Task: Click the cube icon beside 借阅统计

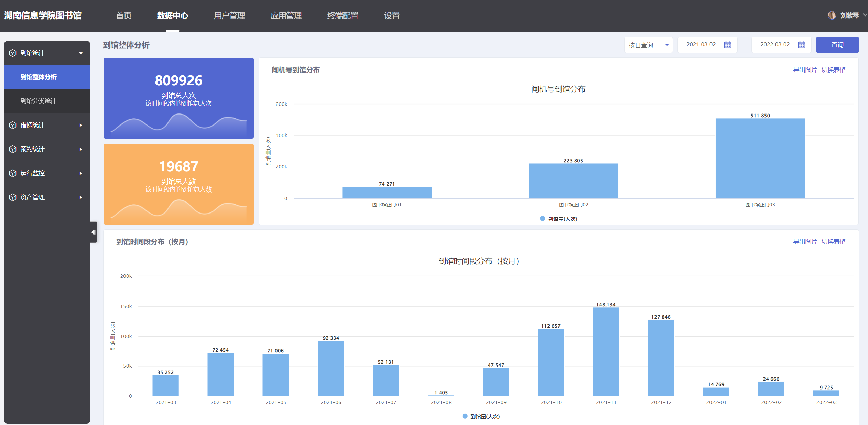Action: 13,125
